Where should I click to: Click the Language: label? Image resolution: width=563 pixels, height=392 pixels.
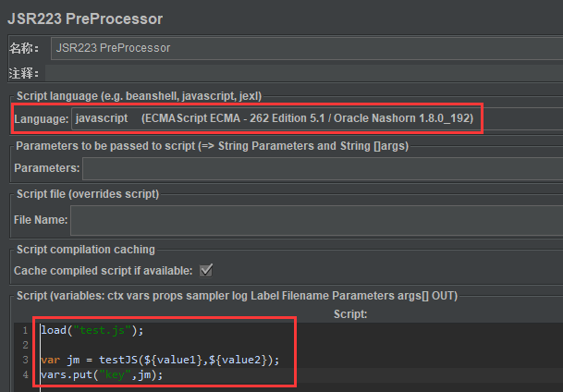pyautogui.click(x=42, y=119)
